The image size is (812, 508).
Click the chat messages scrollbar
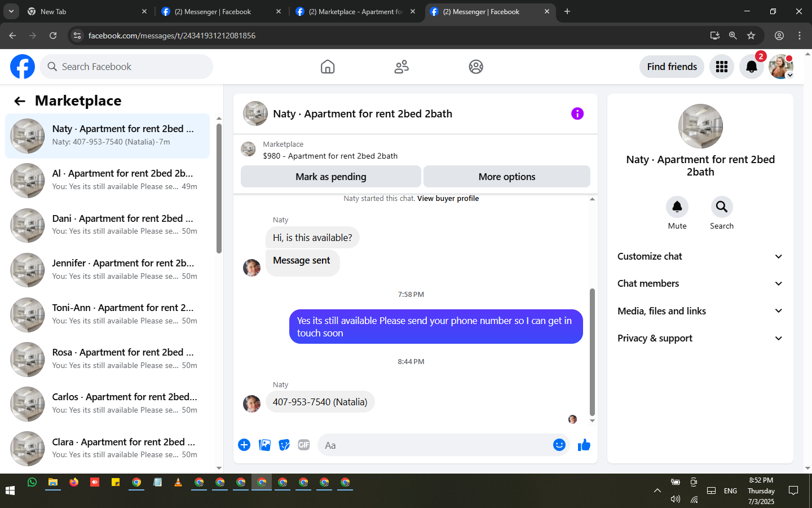coord(592,352)
